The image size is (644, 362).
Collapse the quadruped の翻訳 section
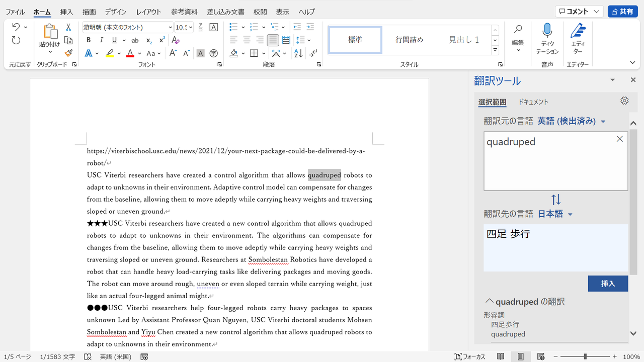(489, 301)
